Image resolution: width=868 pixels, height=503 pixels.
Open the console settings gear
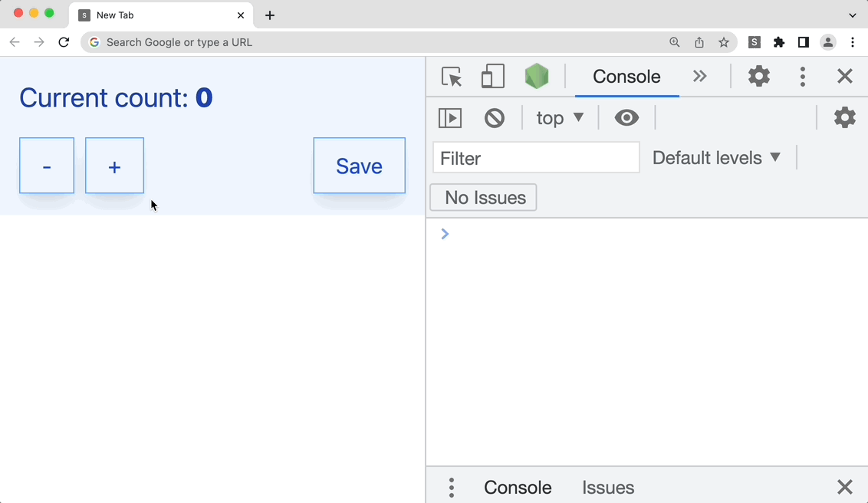point(844,117)
